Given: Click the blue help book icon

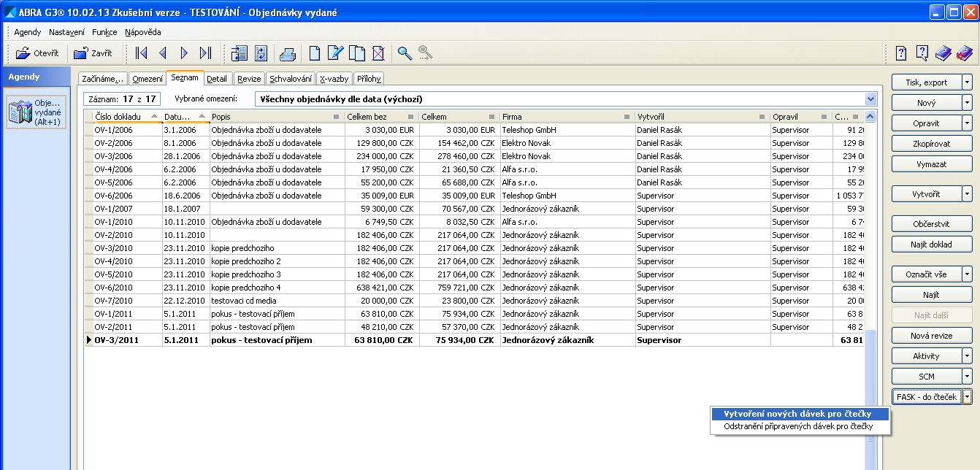Looking at the screenshot, I should click(x=943, y=53).
